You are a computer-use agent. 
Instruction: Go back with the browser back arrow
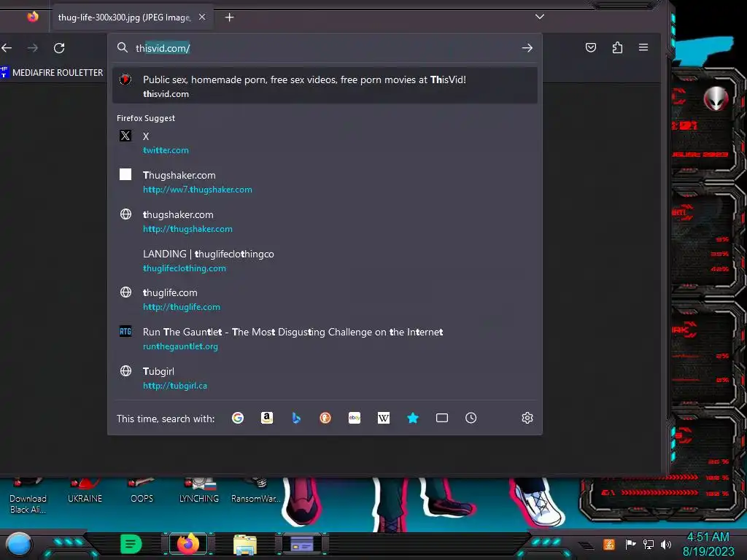pyautogui.click(x=7, y=47)
